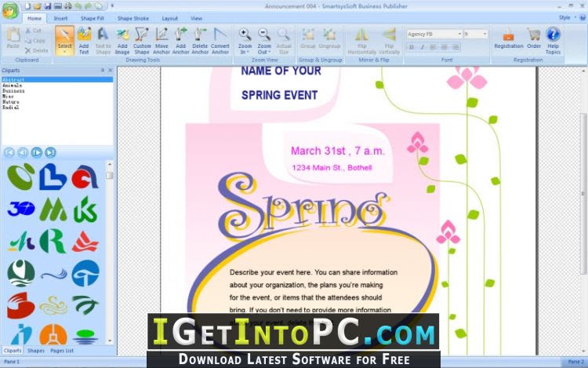Select the Add Anchor tool
The width and height of the screenshot is (588, 368).
pyautogui.click(x=181, y=40)
